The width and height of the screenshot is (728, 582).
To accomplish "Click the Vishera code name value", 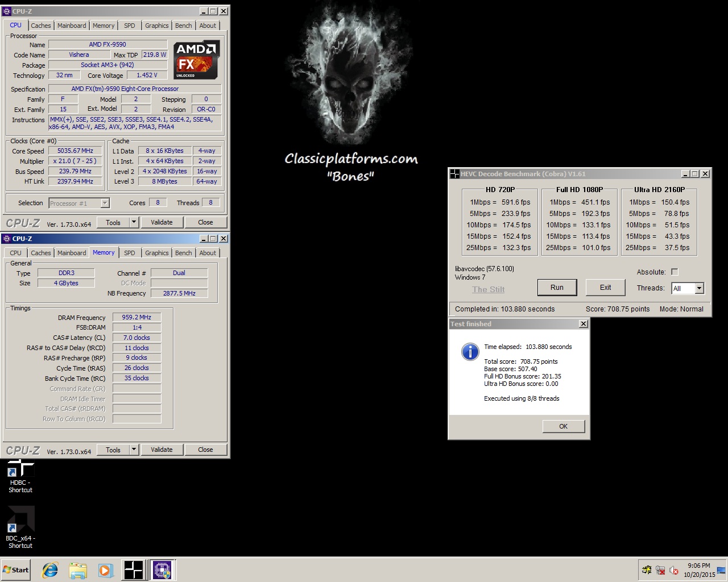I will [x=79, y=55].
